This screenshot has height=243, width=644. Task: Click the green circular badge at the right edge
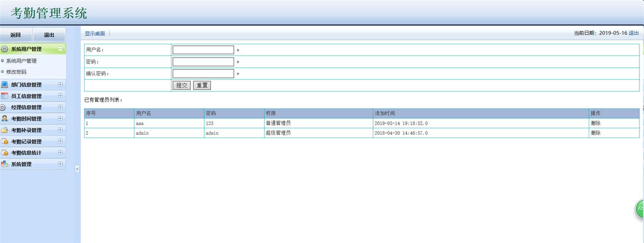coord(640,209)
